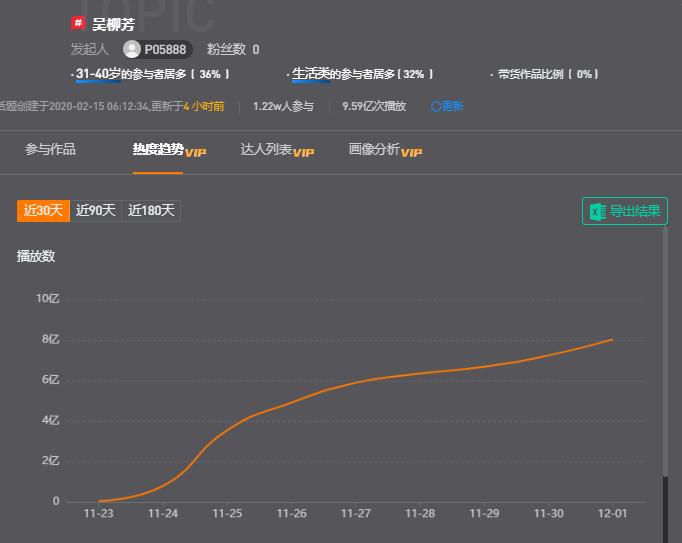This screenshot has width=682, height=543.
Task: Select the 近30天 time range
Action: coord(43,211)
